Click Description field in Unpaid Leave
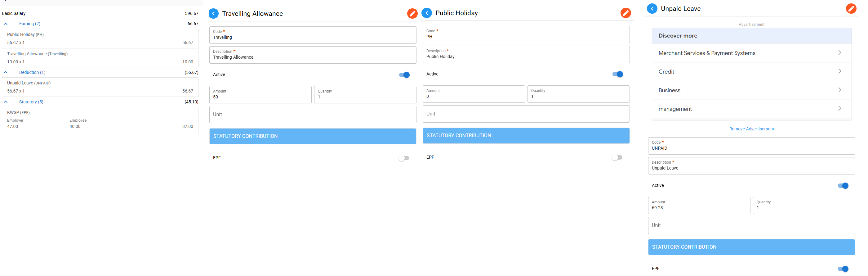Image resolution: width=868 pixels, height=276 pixels. 751,166
